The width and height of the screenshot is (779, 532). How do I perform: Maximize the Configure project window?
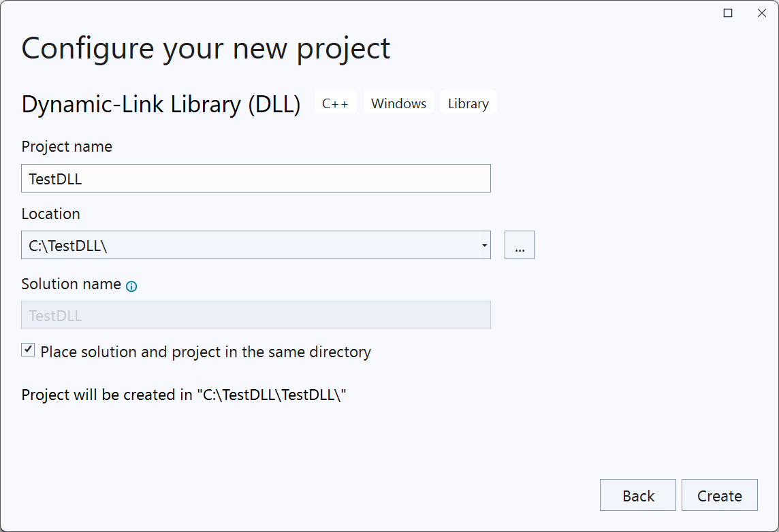coord(728,13)
